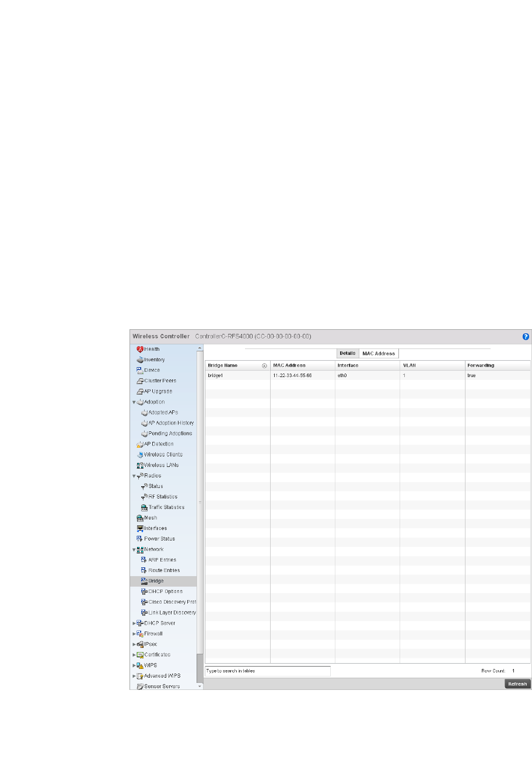Open the Adopted APs icon
Viewport: 532px width, 781px height.
(144, 412)
